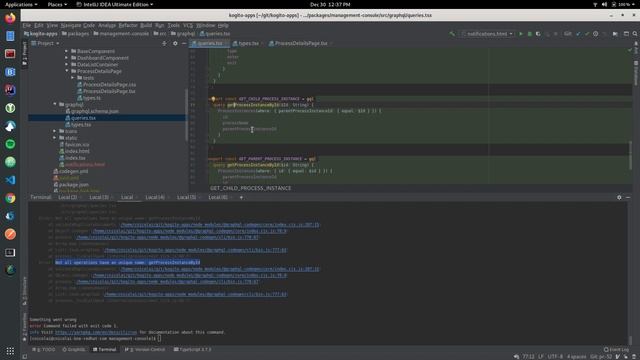Toggle Version Control tool window button
This screenshot has height=360, width=640.
point(145,349)
